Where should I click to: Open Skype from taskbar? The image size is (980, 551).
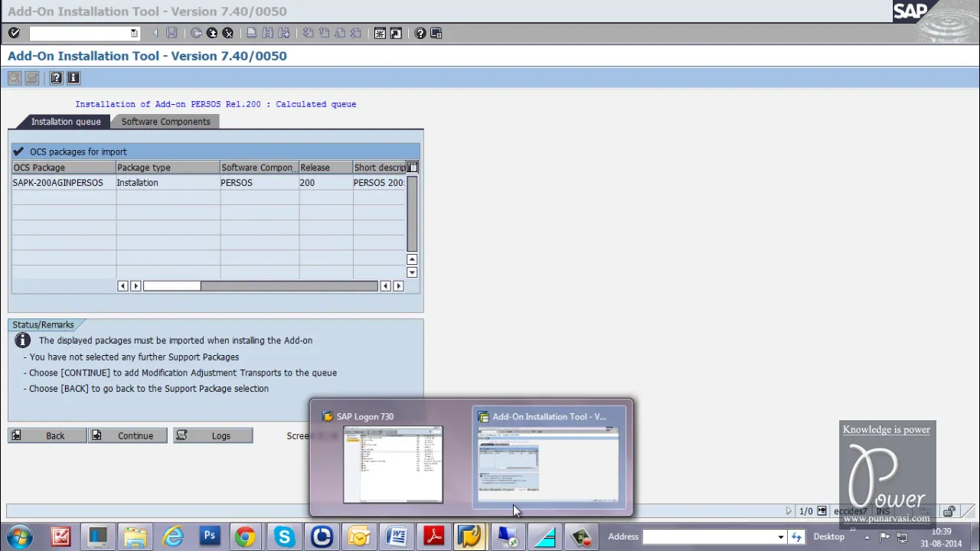pos(283,536)
